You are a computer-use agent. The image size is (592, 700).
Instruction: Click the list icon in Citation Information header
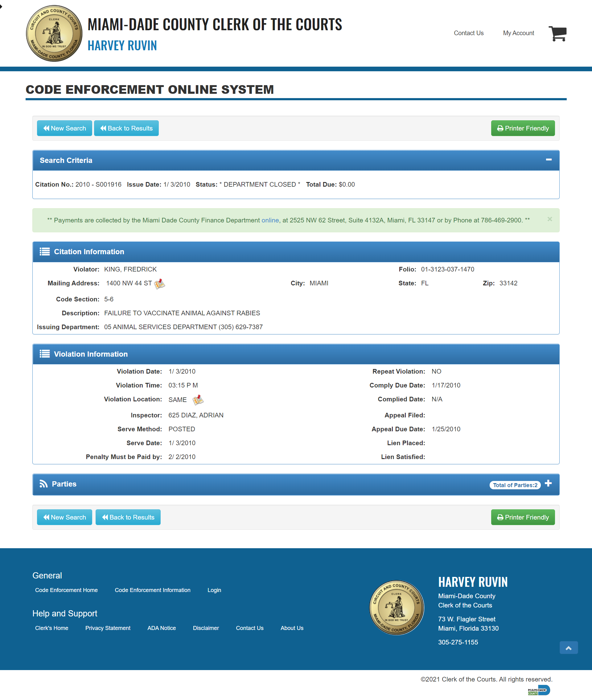point(45,252)
